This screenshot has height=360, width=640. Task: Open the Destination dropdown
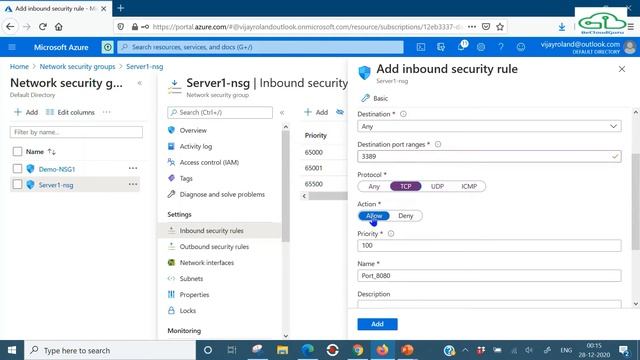(x=489, y=126)
